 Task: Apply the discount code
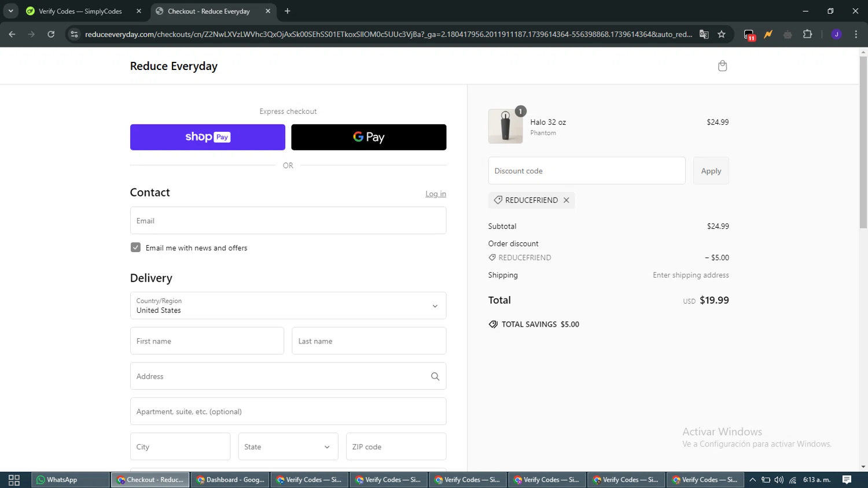pyautogui.click(x=711, y=171)
